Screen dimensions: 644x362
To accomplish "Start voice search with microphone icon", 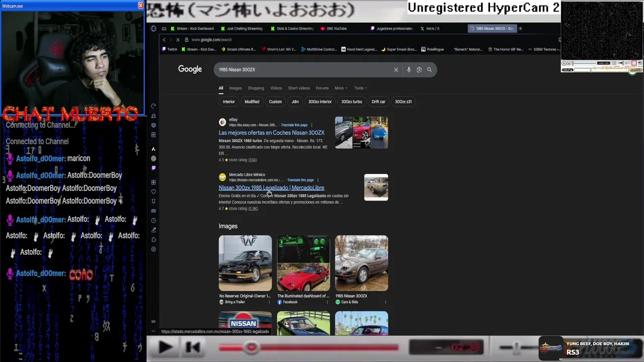I will (x=409, y=70).
